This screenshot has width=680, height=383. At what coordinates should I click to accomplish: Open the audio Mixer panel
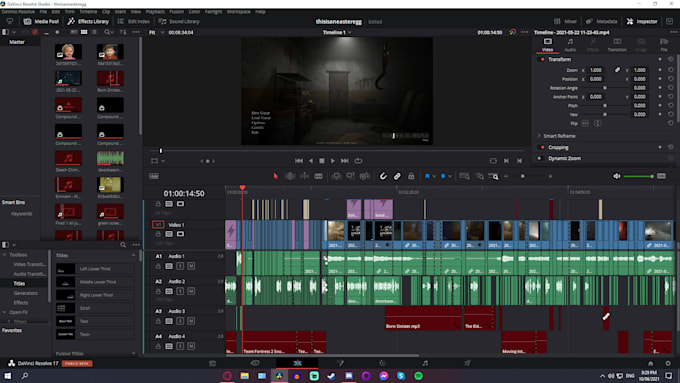tap(566, 21)
